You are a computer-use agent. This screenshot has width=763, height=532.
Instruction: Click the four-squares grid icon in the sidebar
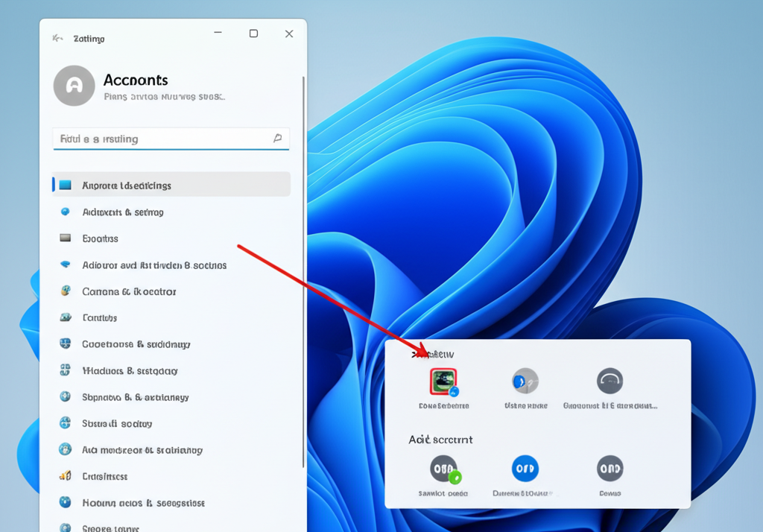(x=66, y=370)
